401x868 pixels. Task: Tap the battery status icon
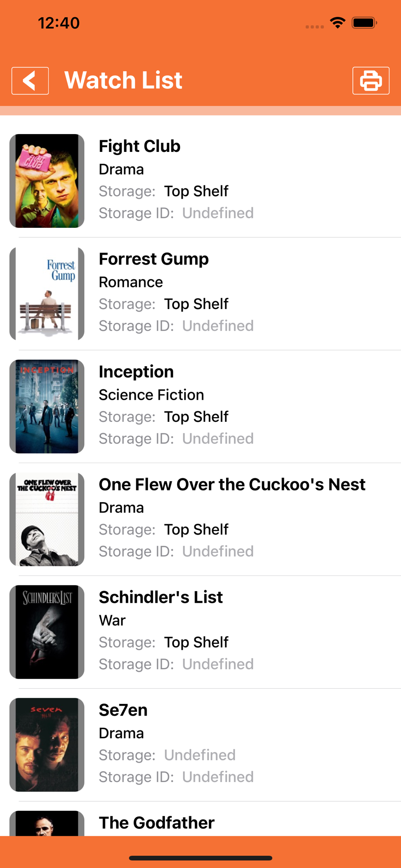click(x=364, y=23)
